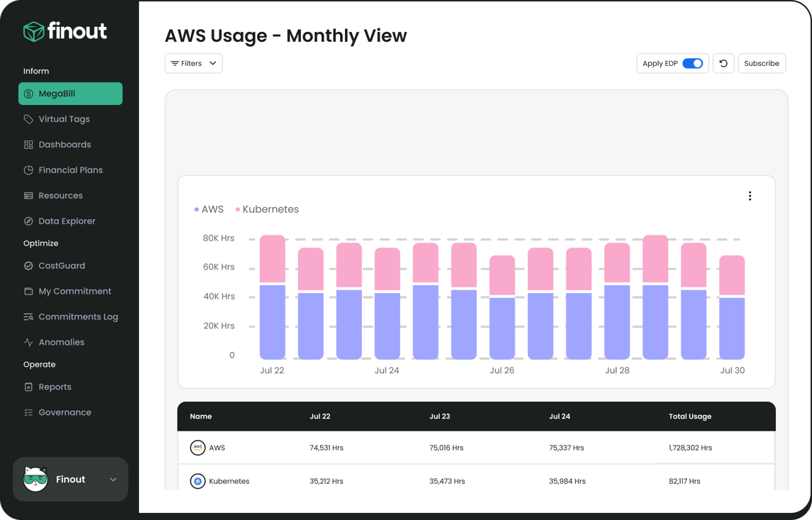Image resolution: width=812 pixels, height=520 pixels.
Task: Click the Reports clipboard icon
Action: click(x=28, y=387)
